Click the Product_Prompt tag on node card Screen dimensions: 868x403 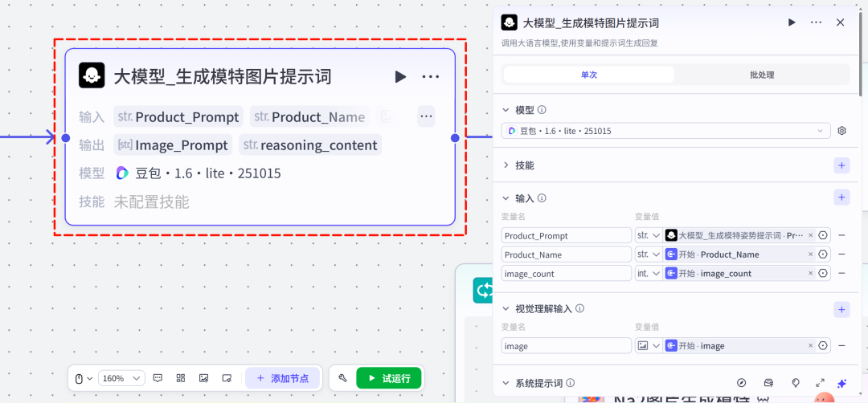178,116
